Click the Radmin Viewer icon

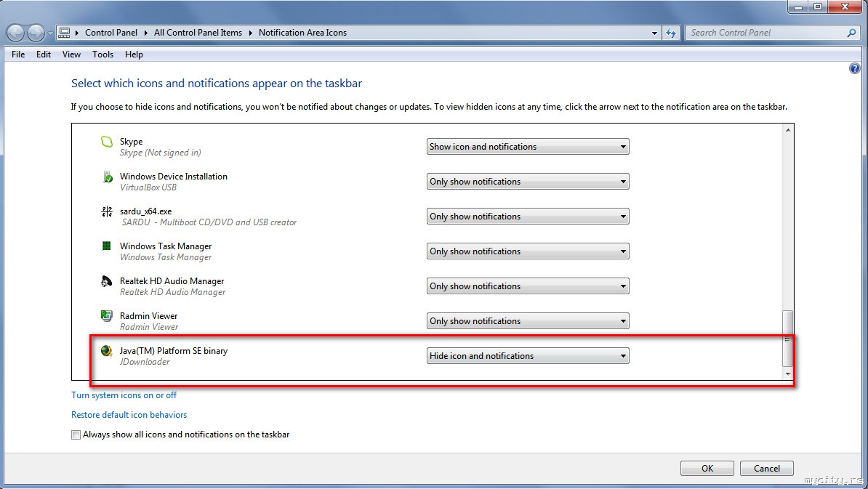pos(106,316)
